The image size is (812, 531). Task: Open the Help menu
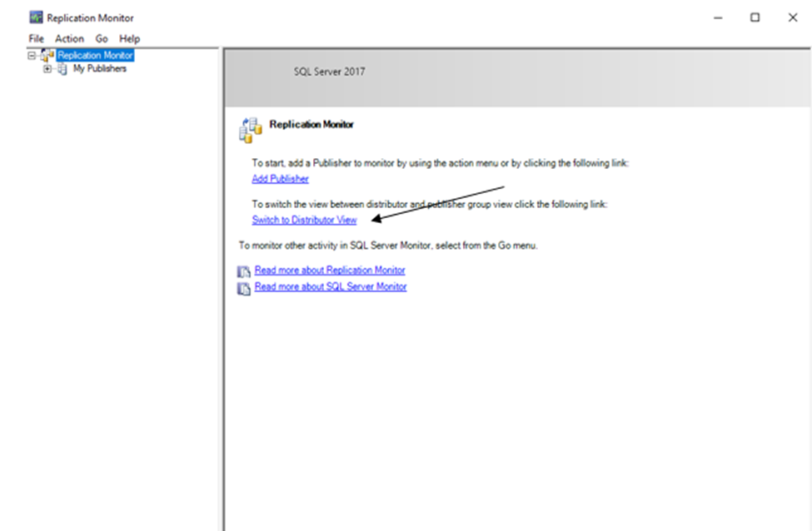point(129,39)
